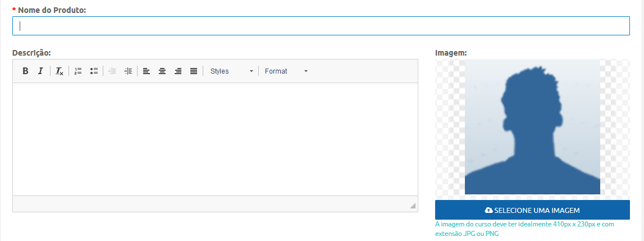Toggle bold formatting in description editor
Screen dimensions: 644x241
[25, 71]
